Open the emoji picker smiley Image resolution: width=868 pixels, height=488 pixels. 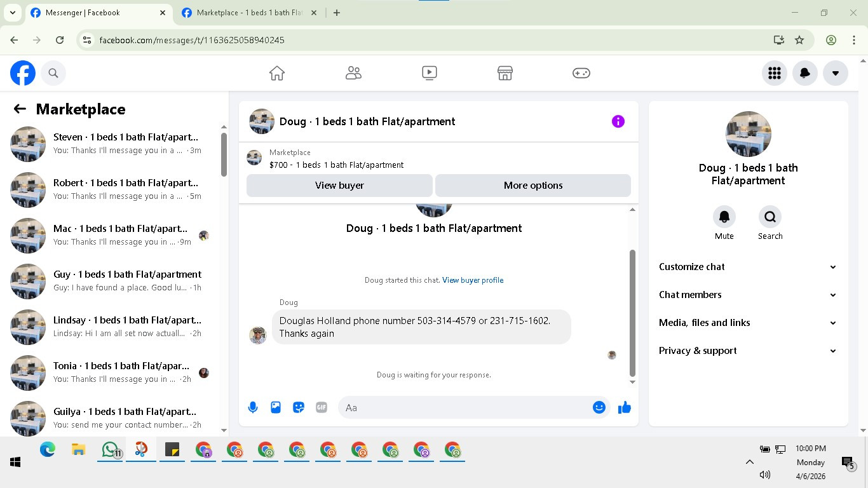pyautogui.click(x=599, y=407)
